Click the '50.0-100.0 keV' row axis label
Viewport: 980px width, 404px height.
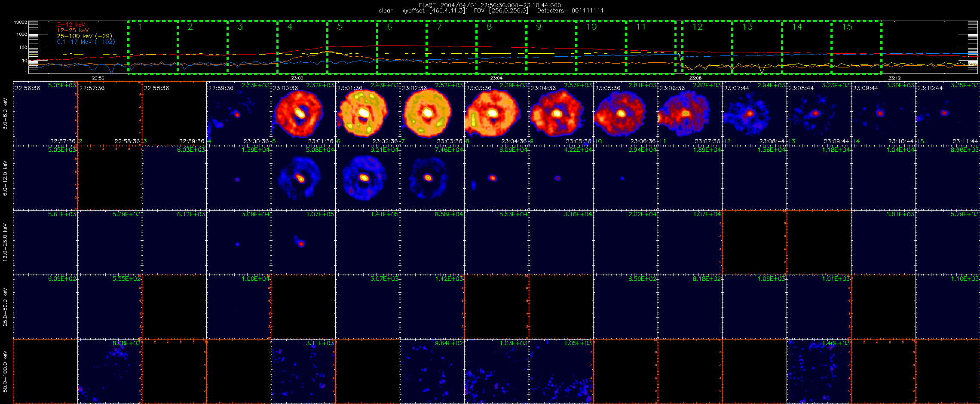pyautogui.click(x=5, y=371)
